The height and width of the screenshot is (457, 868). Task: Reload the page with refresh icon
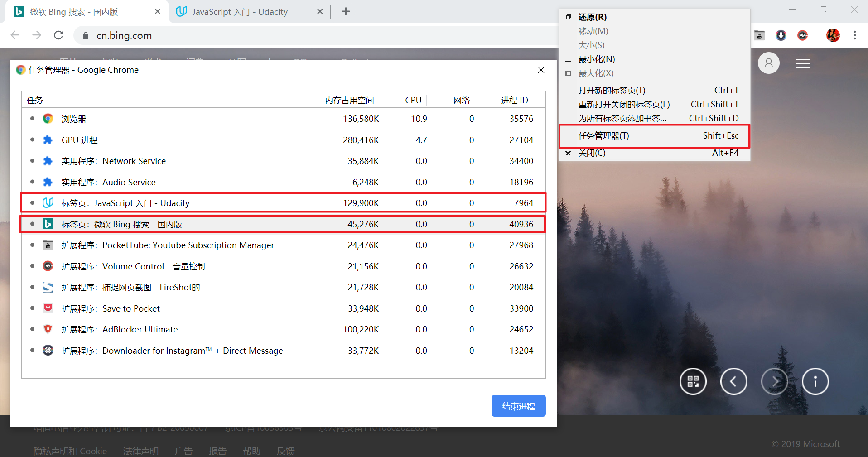coord(58,35)
